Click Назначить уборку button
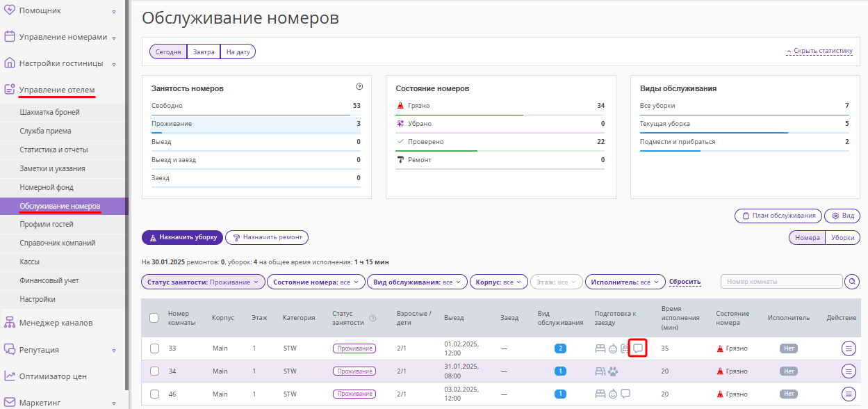This screenshot has width=868, height=409. 182,237
